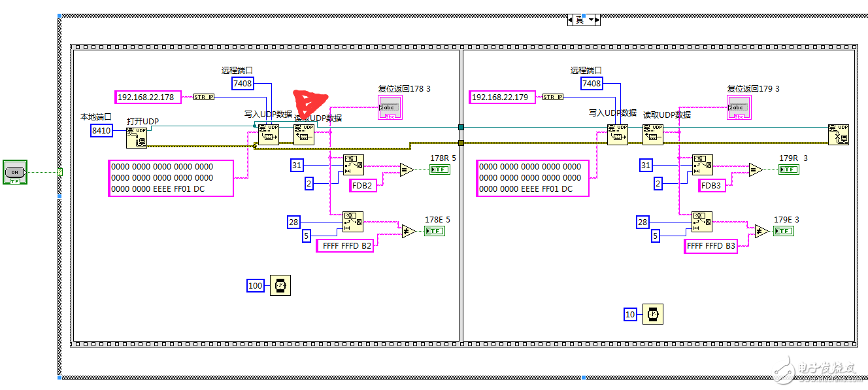The image size is (868, 390).
Task: Click the wait timer icon beside 10
Action: 652,314
